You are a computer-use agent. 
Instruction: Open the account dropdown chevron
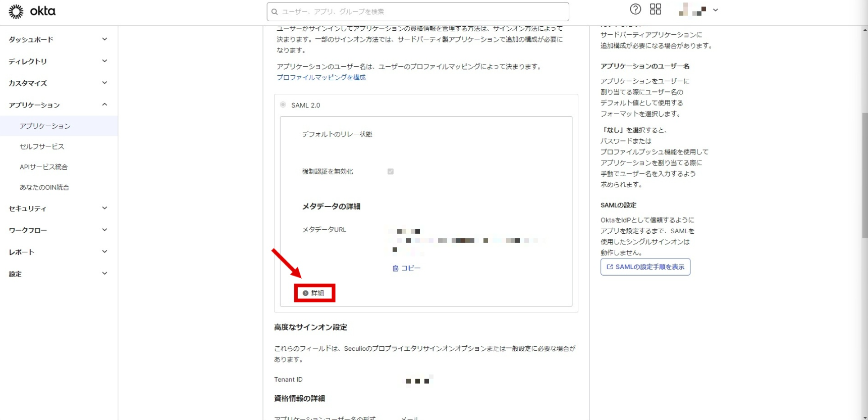(715, 10)
